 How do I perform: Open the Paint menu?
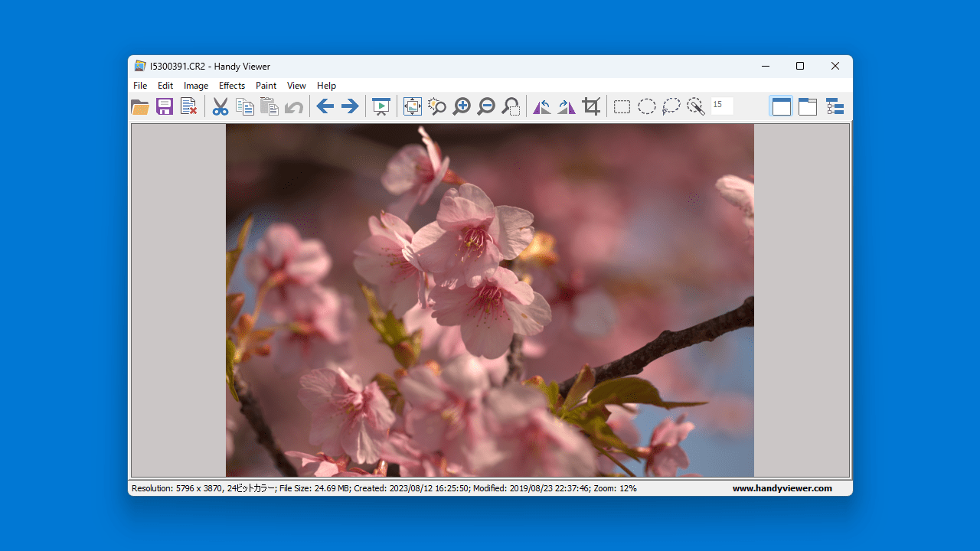(x=266, y=86)
